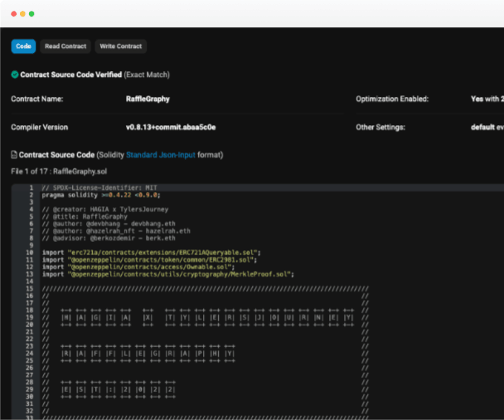This screenshot has width=504, height=420.
Task: Open the Code tab
Action: 22,46
